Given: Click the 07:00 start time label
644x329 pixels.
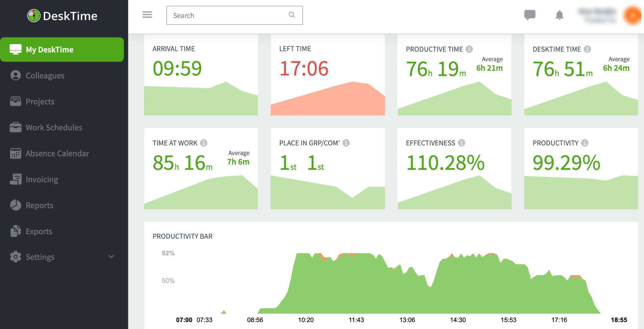Looking at the screenshot, I should (x=184, y=320).
